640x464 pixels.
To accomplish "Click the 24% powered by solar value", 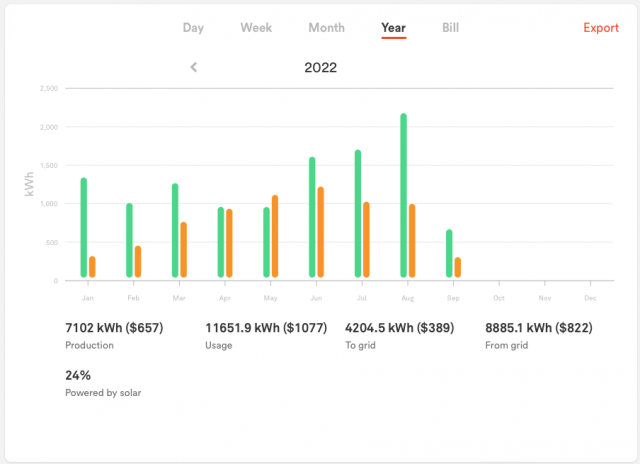I will [78, 375].
